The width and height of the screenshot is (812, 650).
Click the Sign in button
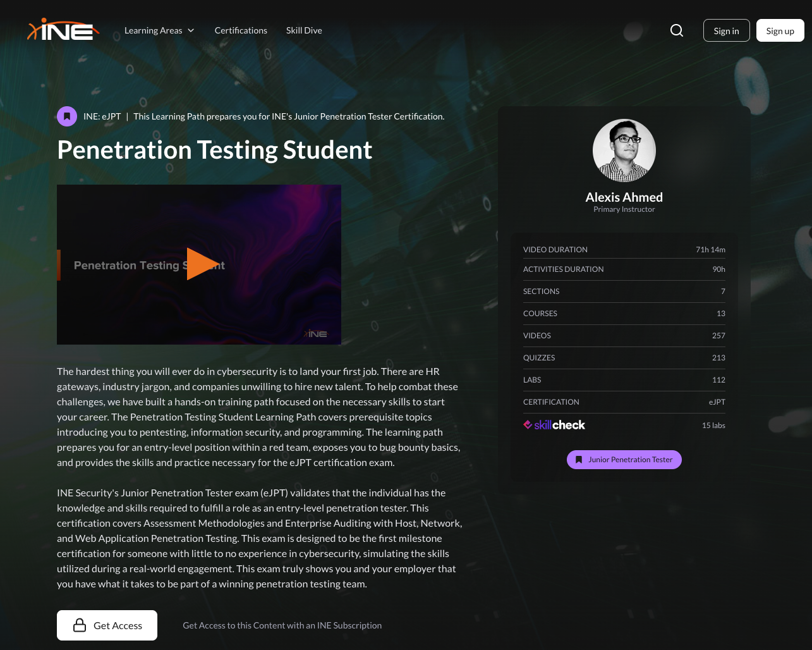pyautogui.click(x=727, y=30)
